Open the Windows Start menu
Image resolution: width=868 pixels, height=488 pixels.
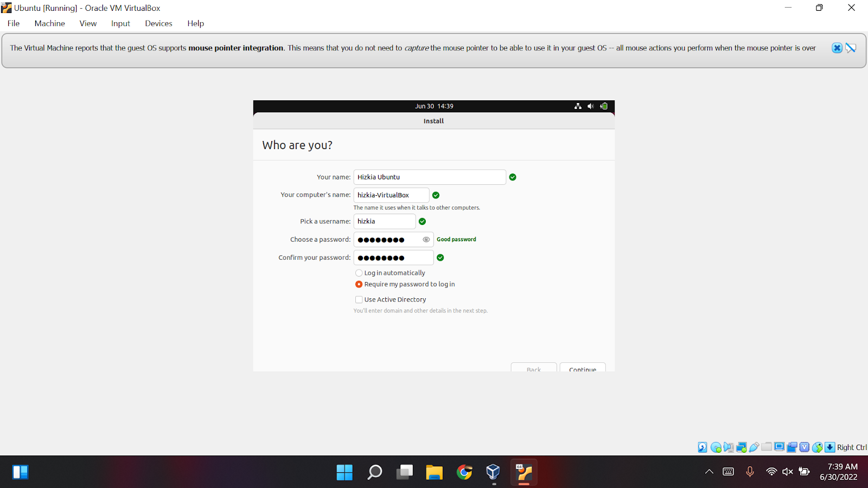point(344,472)
